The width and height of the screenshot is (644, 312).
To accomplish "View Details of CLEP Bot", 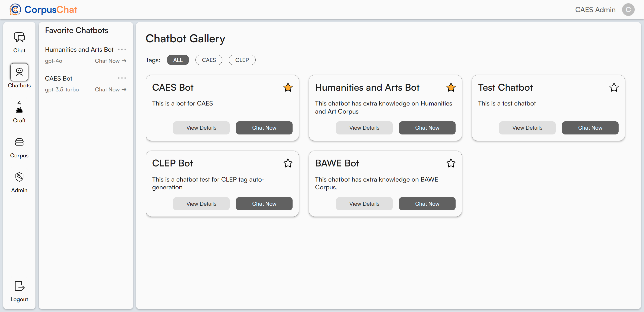I will (201, 204).
